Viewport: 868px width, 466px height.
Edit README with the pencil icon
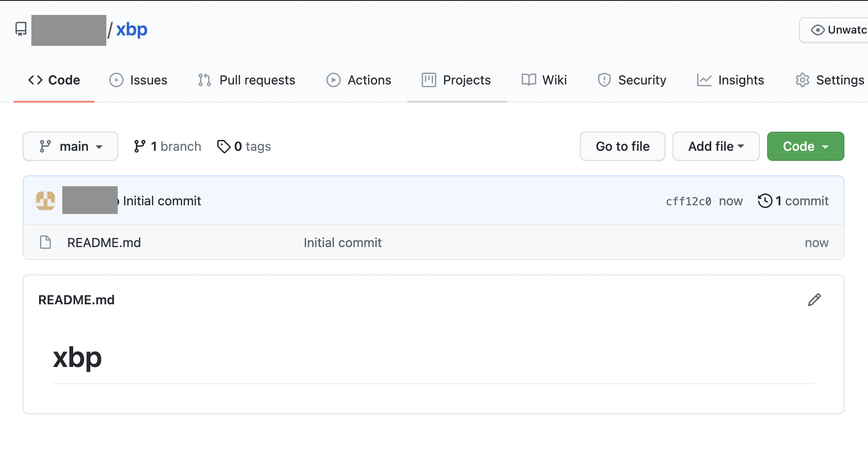coord(814,300)
